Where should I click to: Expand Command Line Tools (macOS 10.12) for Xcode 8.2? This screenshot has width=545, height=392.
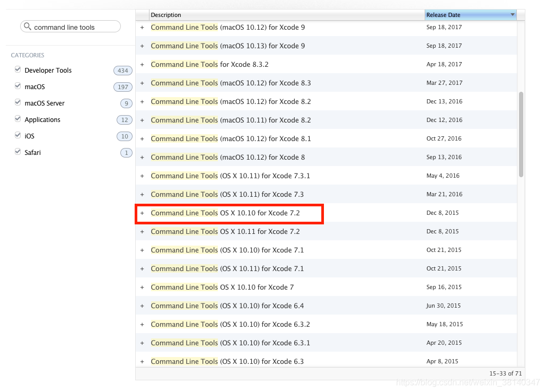pos(142,101)
